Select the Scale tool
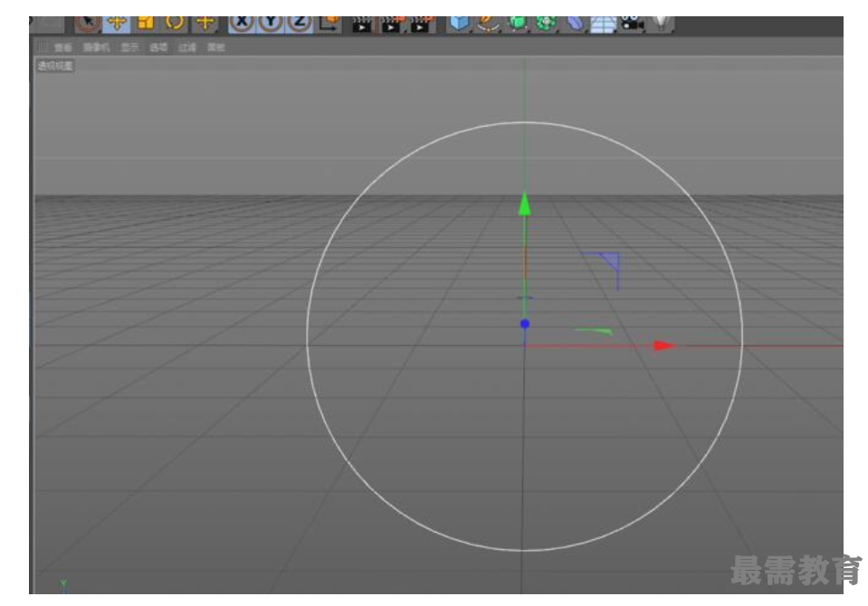The height and width of the screenshot is (606, 868). (x=146, y=24)
